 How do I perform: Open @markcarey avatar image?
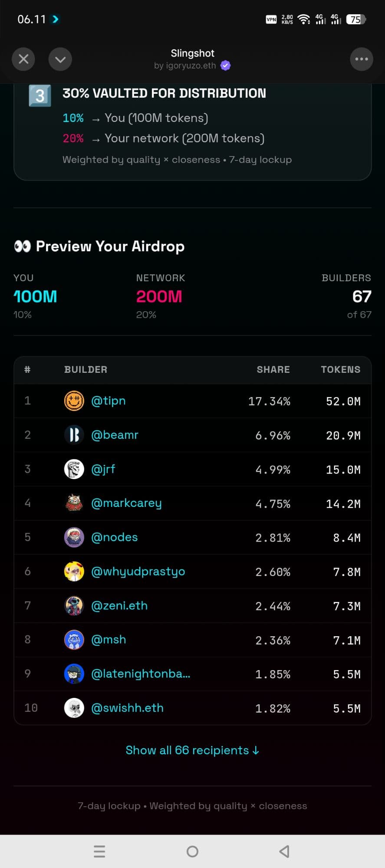tap(74, 503)
